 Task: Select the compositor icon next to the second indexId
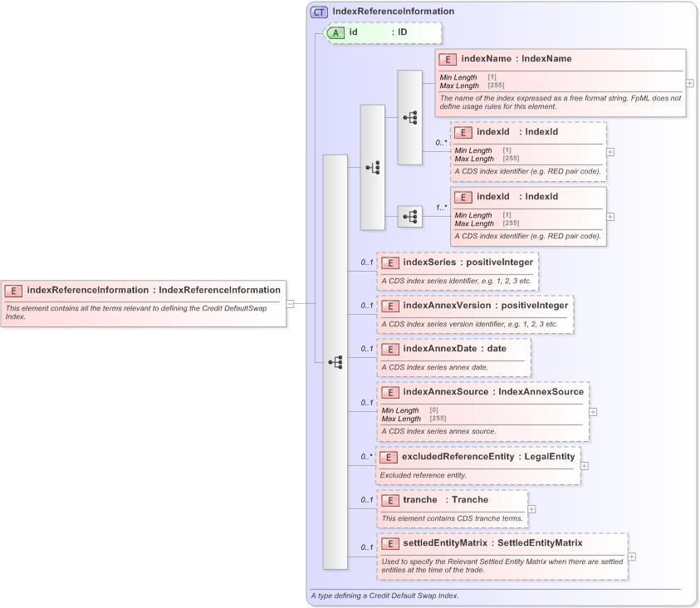point(410,216)
